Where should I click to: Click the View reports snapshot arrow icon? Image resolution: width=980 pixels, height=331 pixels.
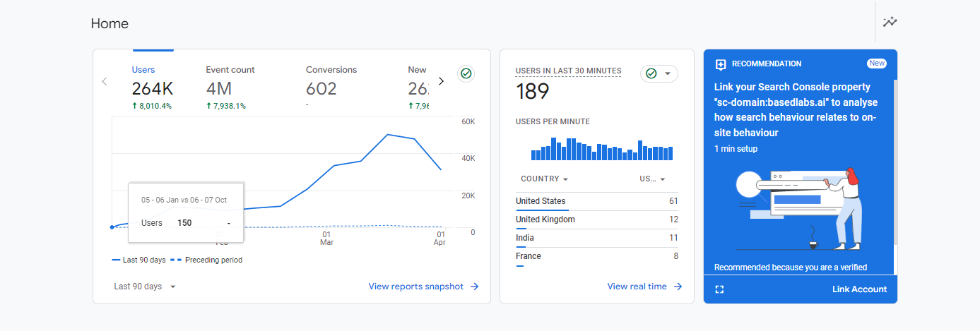coord(475,287)
